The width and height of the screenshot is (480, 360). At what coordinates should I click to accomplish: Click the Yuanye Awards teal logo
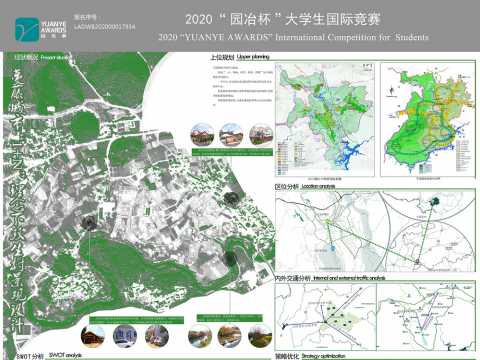tap(27, 29)
